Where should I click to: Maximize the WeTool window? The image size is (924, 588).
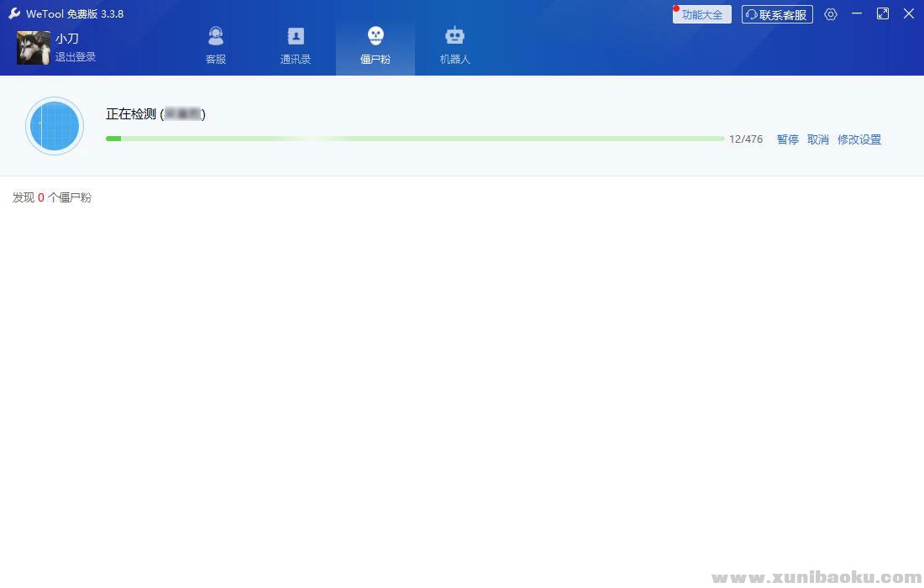(883, 13)
